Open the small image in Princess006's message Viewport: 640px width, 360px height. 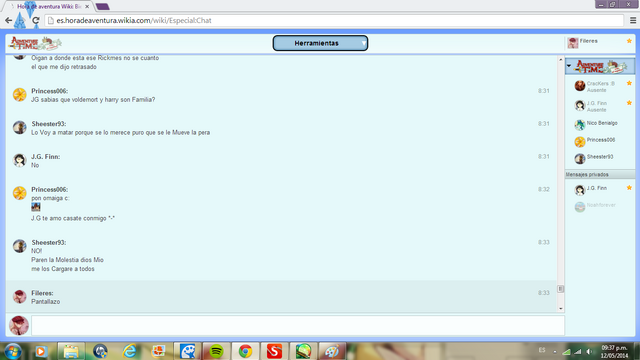coord(36,207)
